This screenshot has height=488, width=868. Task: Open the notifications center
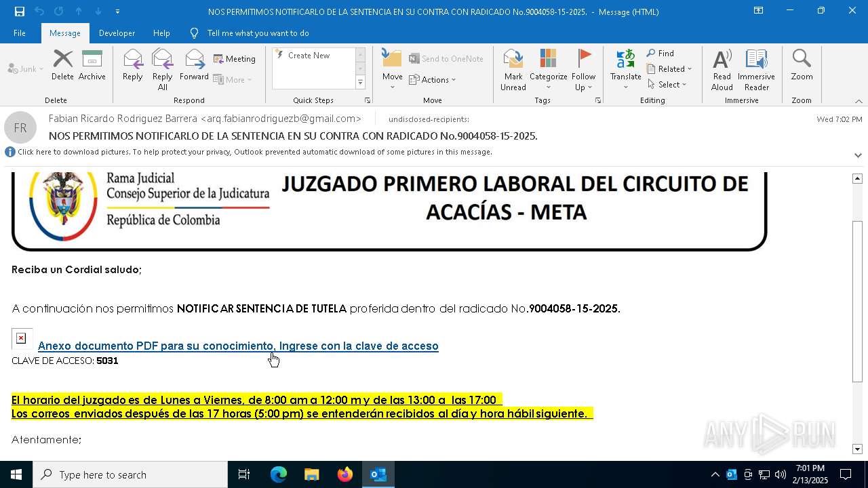coord(846,474)
